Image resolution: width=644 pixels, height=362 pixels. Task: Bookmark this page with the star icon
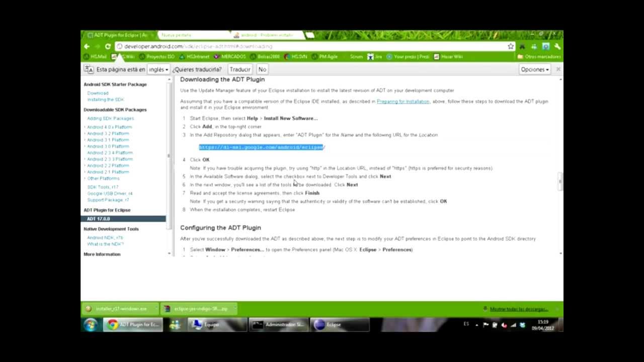pos(511,46)
